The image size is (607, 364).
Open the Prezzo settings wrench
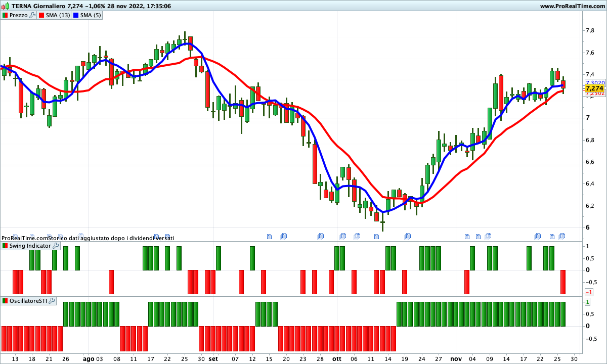[32, 15]
